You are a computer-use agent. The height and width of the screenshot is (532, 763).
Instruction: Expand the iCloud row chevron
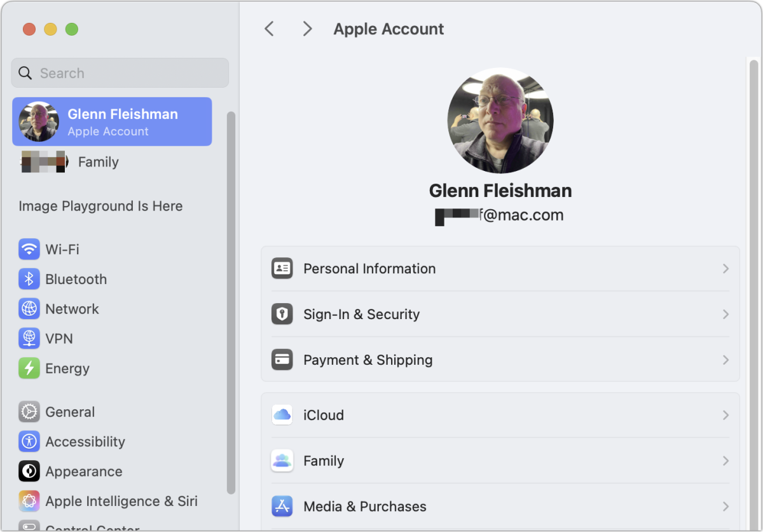[725, 416]
